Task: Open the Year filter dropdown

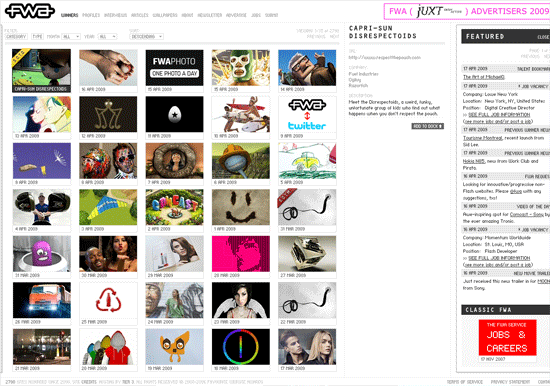Action: 107,36
